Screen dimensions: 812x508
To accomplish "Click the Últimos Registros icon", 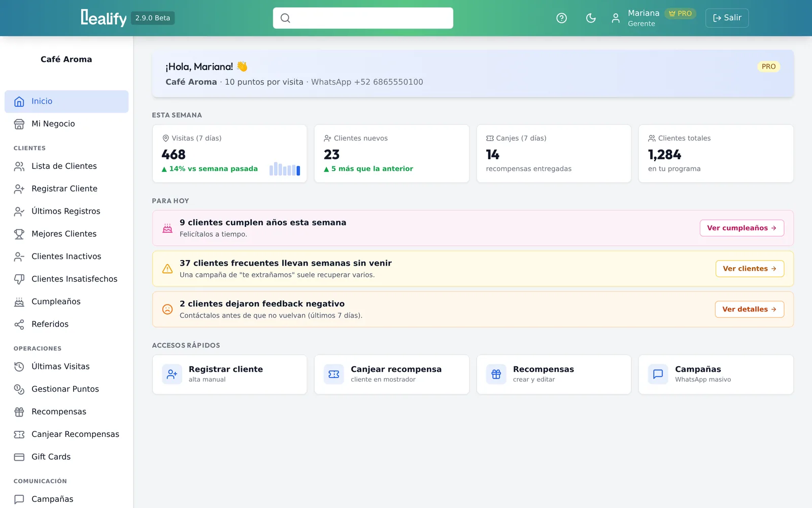I will (19, 211).
